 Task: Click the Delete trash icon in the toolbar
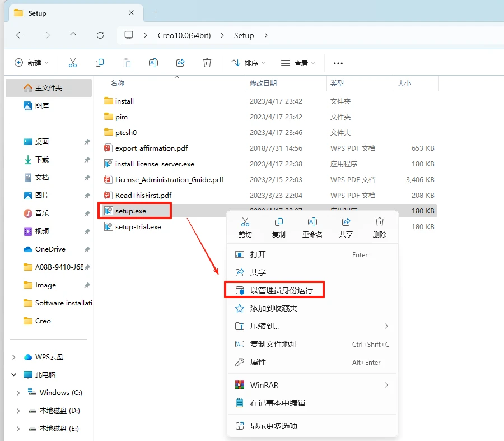click(x=207, y=63)
